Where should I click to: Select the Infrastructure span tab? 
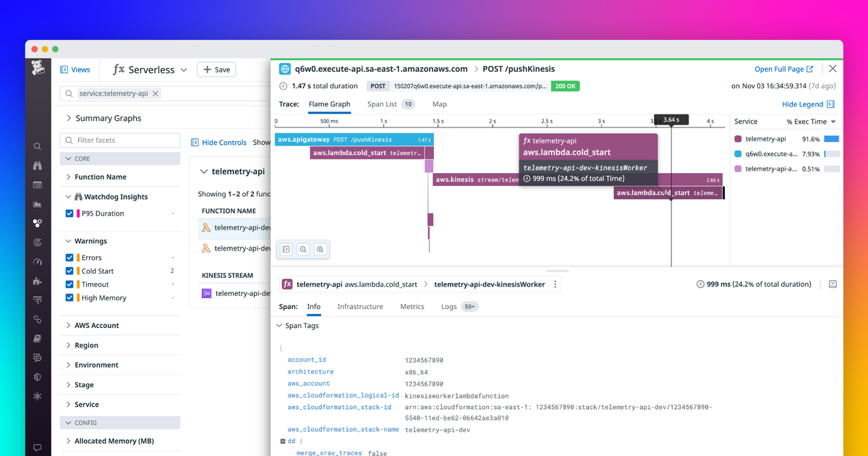tap(360, 307)
